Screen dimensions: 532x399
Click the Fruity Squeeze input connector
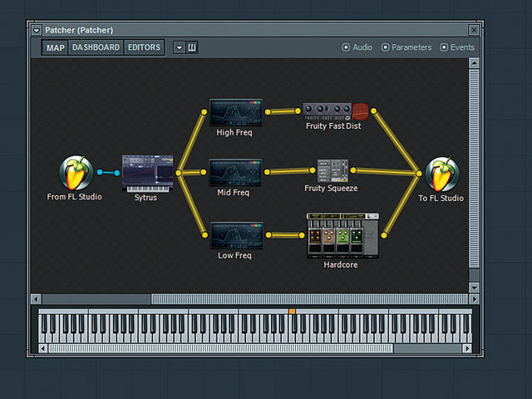click(x=313, y=170)
